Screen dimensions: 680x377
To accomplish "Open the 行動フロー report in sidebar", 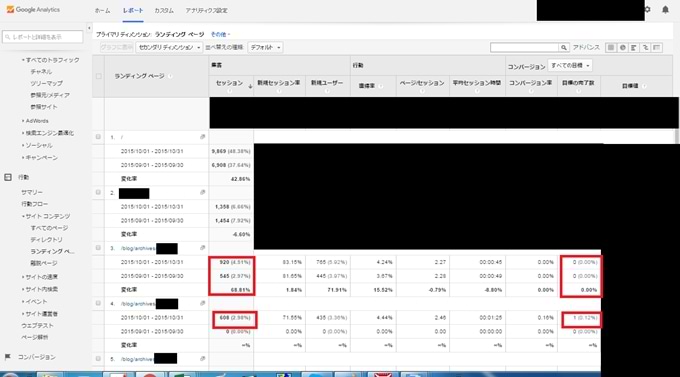I will [x=35, y=204].
